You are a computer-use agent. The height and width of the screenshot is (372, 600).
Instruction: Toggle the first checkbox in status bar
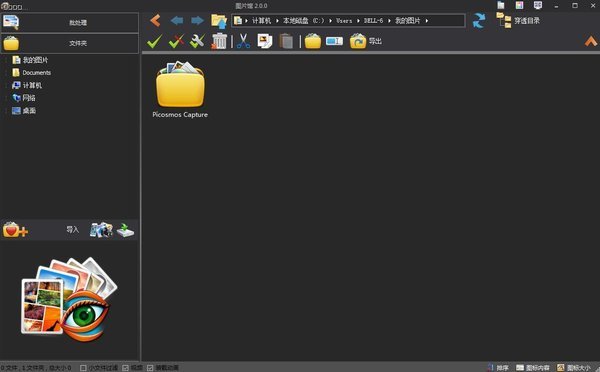click(83, 368)
